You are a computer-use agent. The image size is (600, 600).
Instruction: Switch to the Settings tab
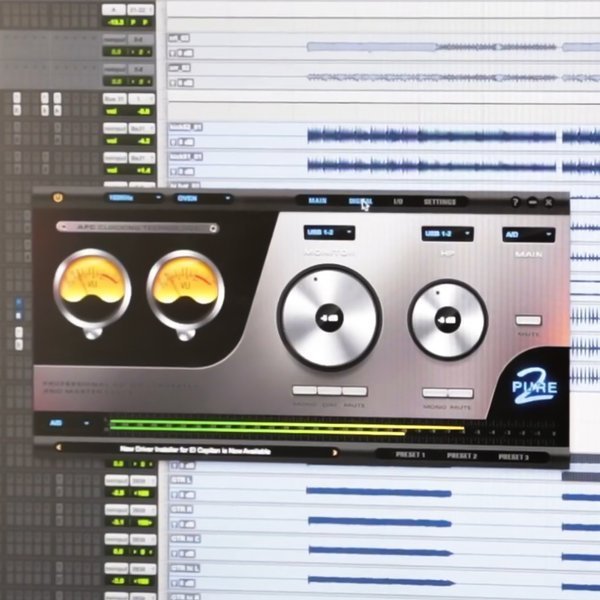point(439,202)
